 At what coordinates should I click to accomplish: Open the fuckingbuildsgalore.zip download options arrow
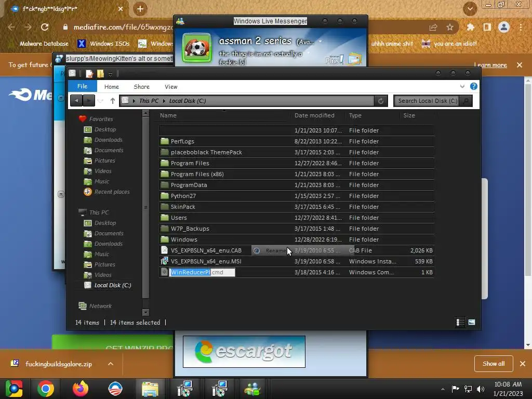click(111, 364)
